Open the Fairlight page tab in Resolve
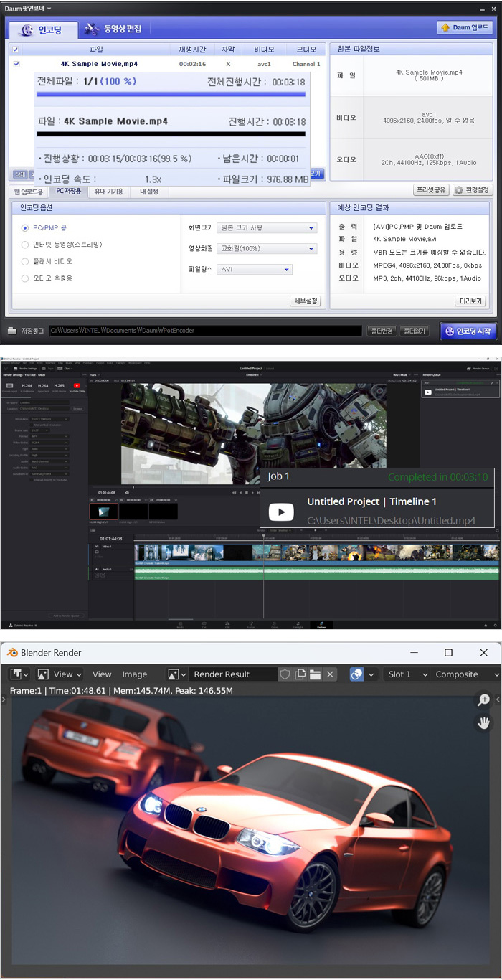This screenshot has width=502, height=980. 298,625
